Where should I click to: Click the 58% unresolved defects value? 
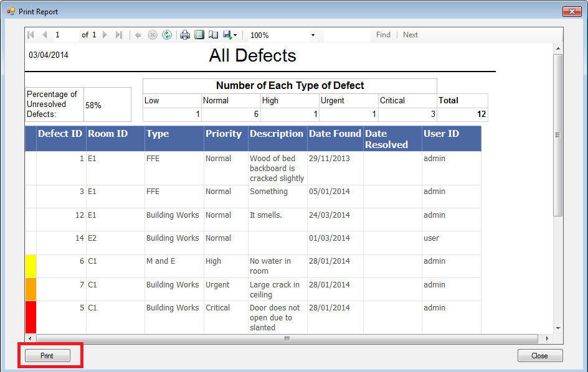[x=93, y=105]
